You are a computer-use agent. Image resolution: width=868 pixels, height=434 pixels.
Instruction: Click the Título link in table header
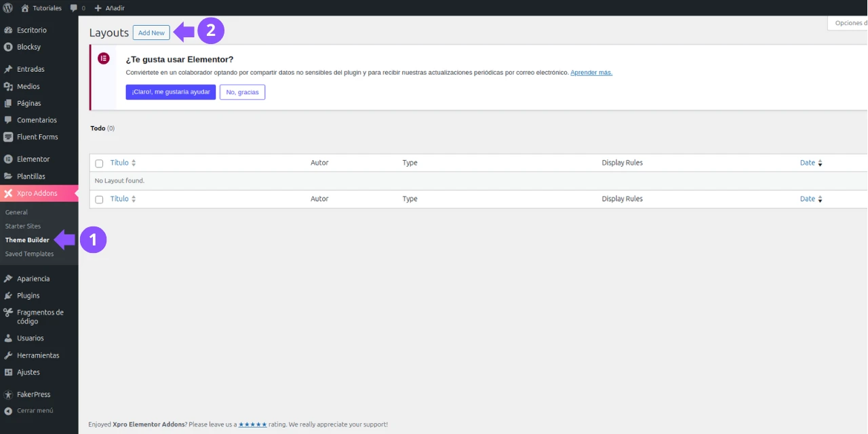point(119,163)
